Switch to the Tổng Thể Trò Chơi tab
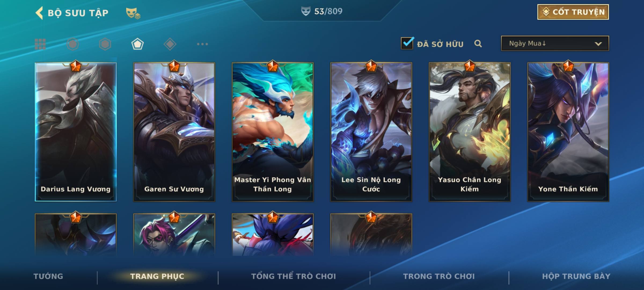The width and height of the screenshot is (644, 290). pos(294,276)
